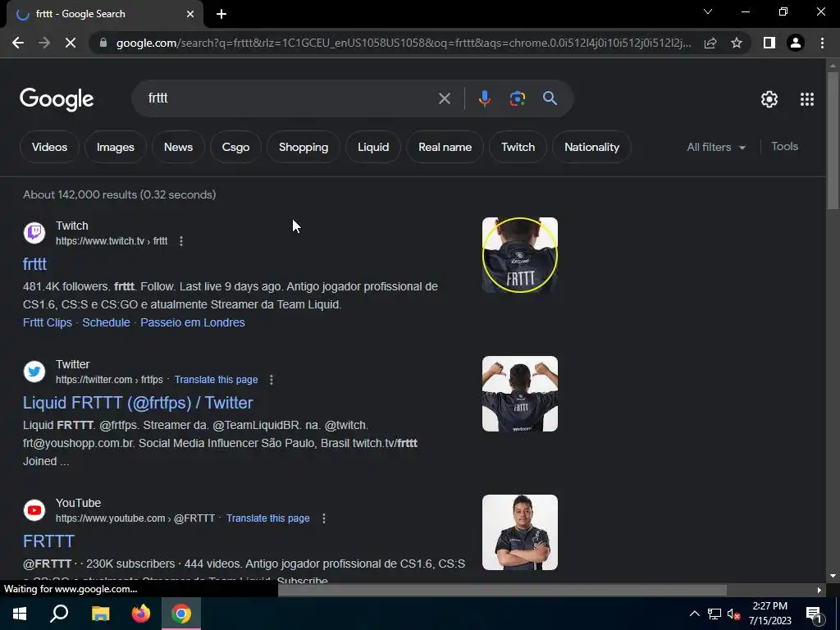The height and width of the screenshot is (630, 840).
Task: Close the frttt Google Search tab
Action: point(190,14)
